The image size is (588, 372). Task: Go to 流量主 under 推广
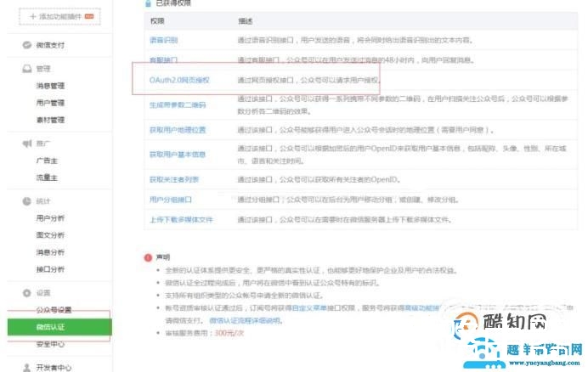47,178
